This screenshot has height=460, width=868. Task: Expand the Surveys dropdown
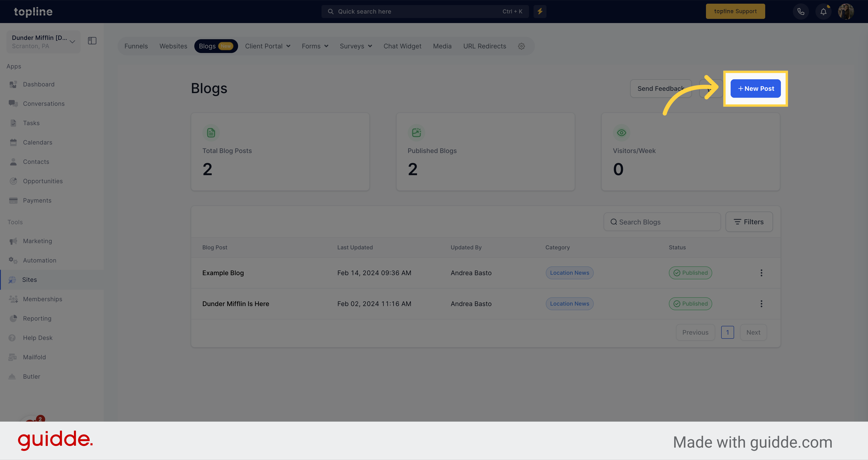click(x=356, y=46)
